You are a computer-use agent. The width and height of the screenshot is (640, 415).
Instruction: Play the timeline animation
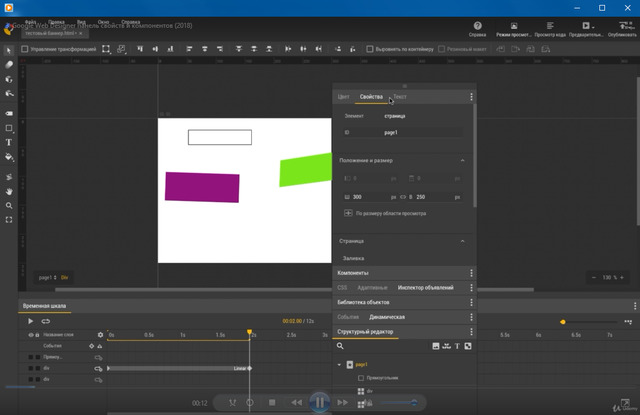tap(30, 321)
